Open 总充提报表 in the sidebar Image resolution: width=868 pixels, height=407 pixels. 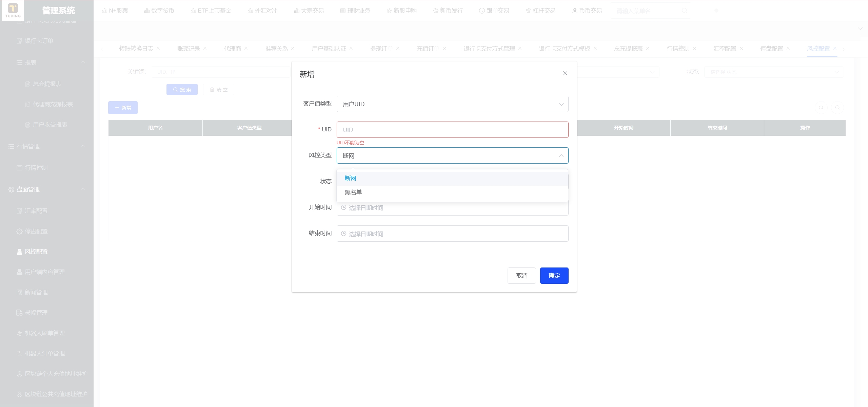click(x=47, y=84)
